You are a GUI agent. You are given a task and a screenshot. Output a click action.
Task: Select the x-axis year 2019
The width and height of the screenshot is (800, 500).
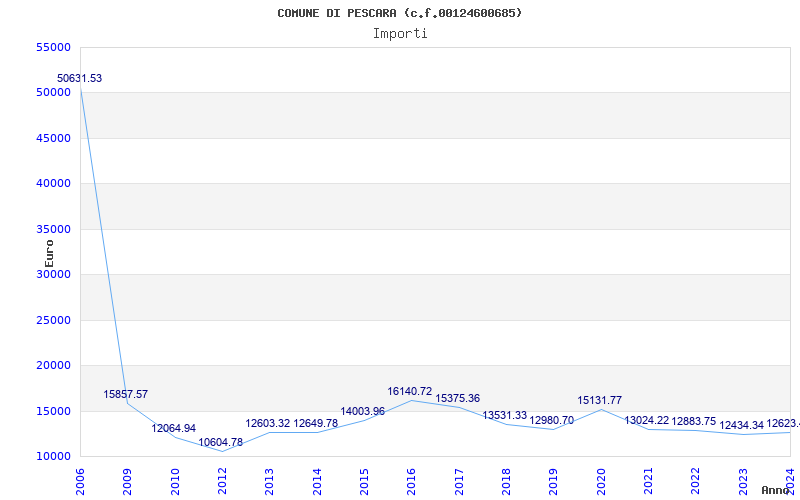554,482
